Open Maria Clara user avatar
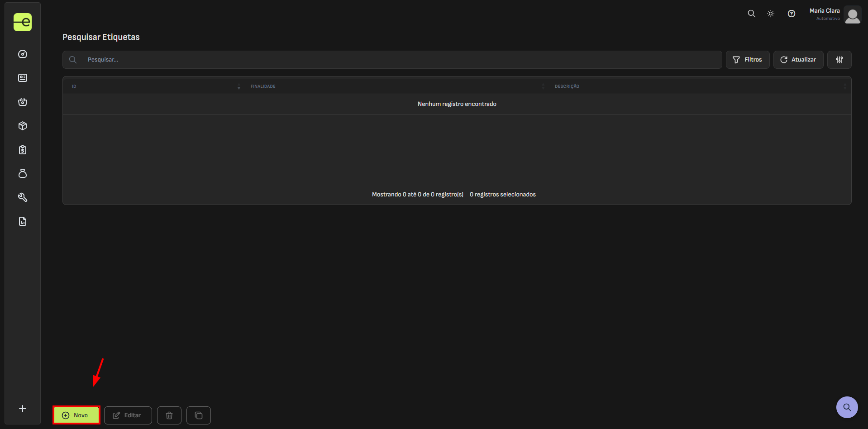Screen dimensions: 868x429 (853, 15)
